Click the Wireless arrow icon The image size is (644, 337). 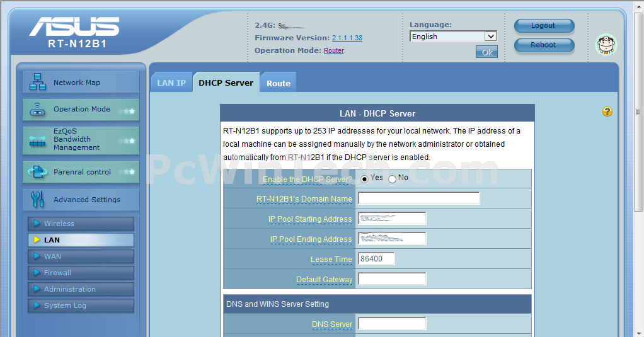click(x=37, y=223)
